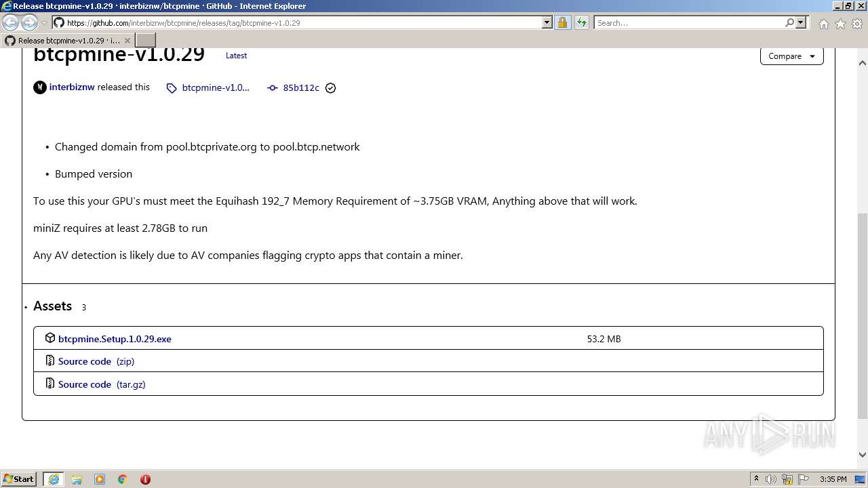Click the archive icon for Source code (tar.gz)
Screen dimensions: 868x488
click(50, 383)
